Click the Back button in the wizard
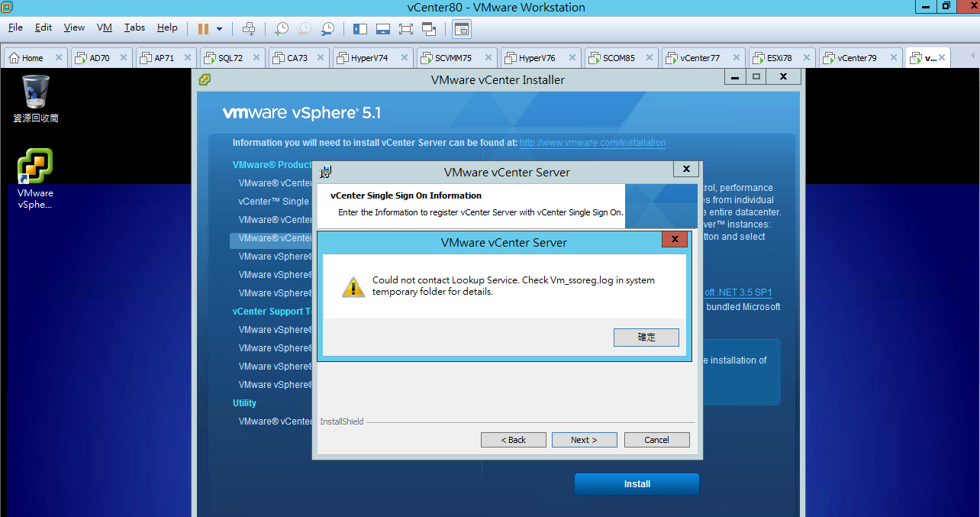 [x=513, y=440]
